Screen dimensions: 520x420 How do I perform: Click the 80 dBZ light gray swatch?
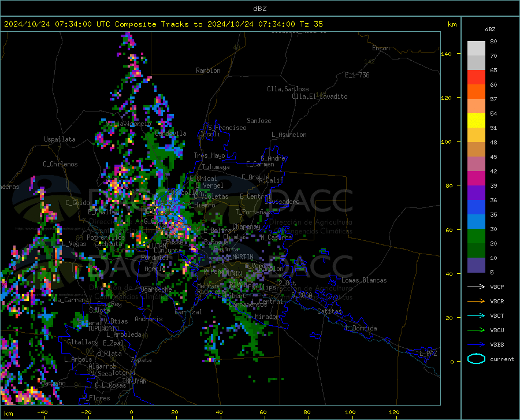coord(476,49)
